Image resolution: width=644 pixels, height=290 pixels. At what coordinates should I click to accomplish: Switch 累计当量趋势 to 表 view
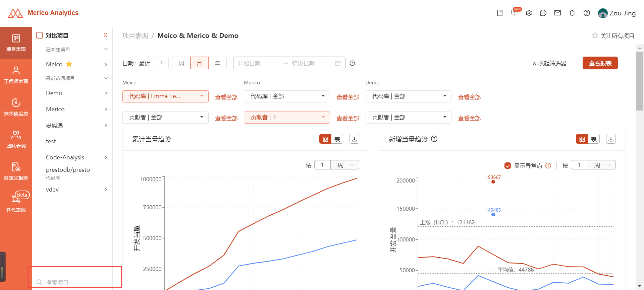point(337,139)
